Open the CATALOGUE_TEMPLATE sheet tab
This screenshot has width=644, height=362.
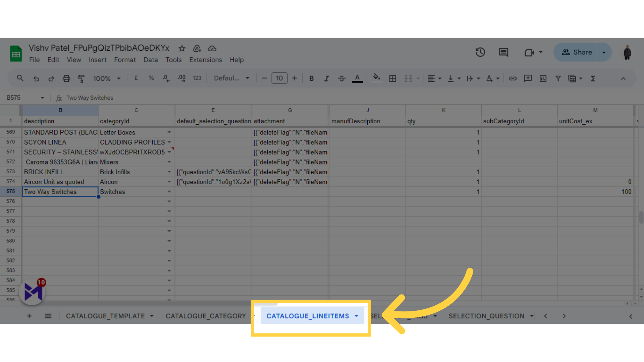105,316
